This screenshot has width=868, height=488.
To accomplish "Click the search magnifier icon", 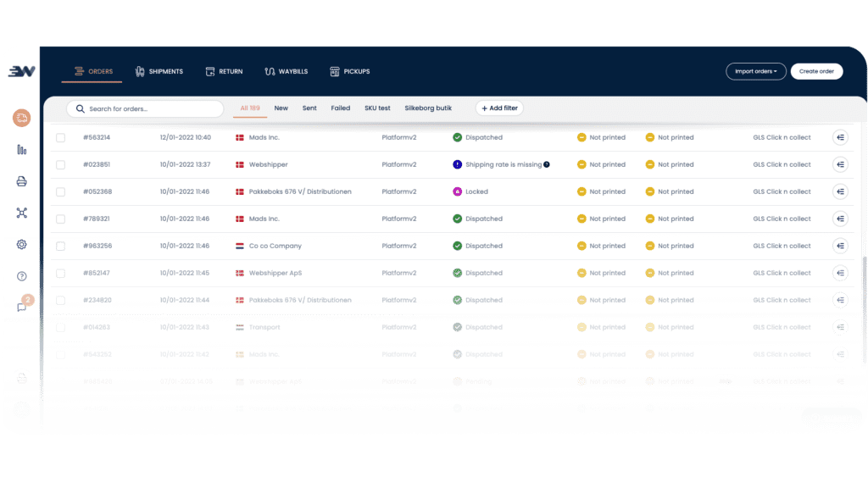I will (81, 109).
